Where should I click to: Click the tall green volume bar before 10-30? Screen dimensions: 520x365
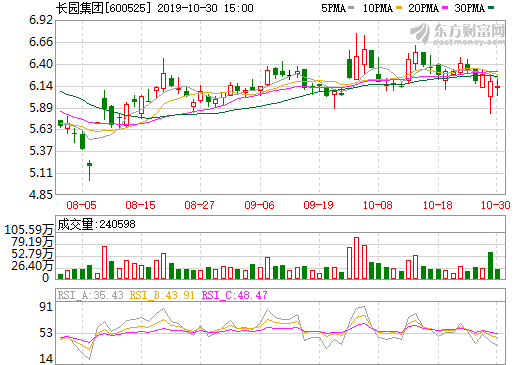click(490, 265)
